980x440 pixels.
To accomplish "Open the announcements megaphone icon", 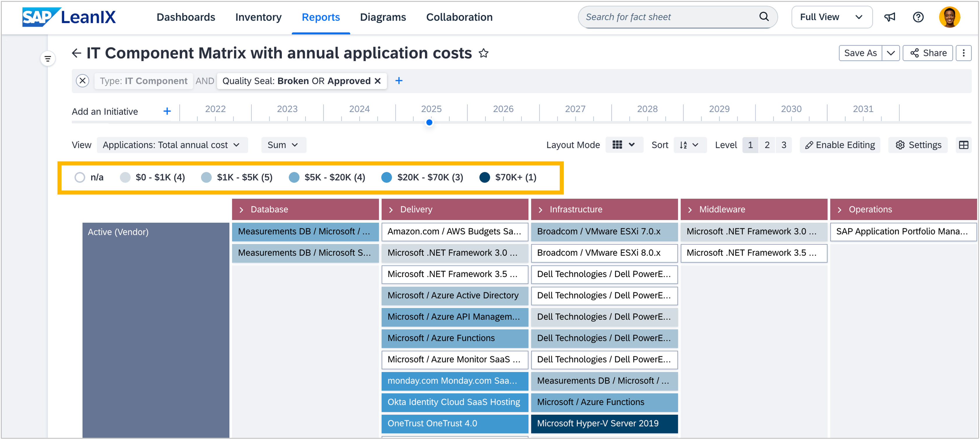I will pyautogui.click(x=889, y=17).
